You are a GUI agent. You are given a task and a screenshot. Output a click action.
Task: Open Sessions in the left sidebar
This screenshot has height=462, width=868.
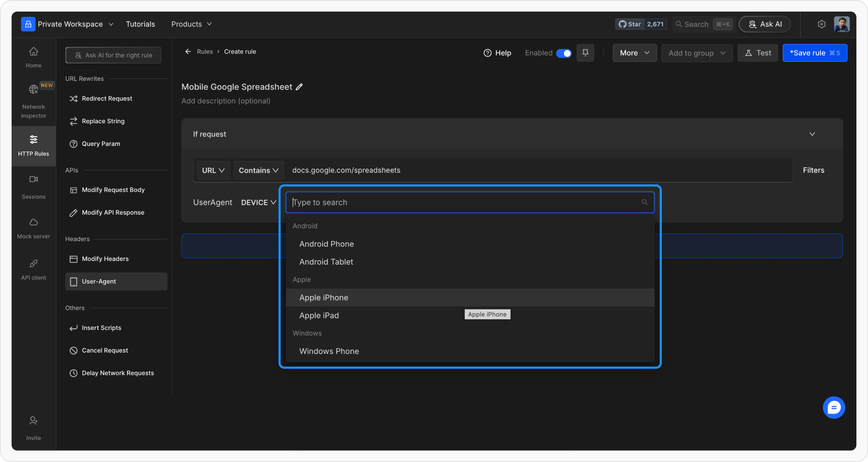(x=33, y=187)
